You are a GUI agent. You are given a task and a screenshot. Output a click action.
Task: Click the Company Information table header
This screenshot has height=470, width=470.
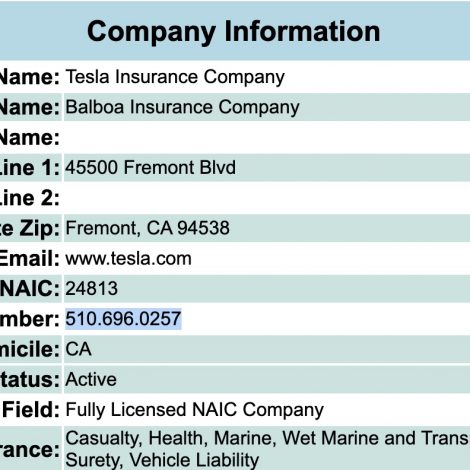pyautogui.click(x=233, y=32)
